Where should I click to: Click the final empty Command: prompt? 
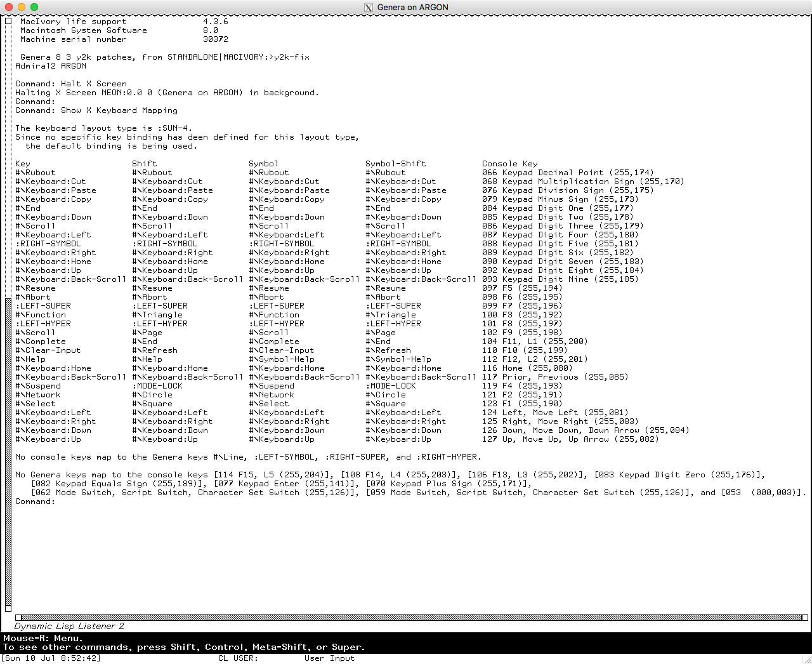pyautogui.click(x=36, y=501)
